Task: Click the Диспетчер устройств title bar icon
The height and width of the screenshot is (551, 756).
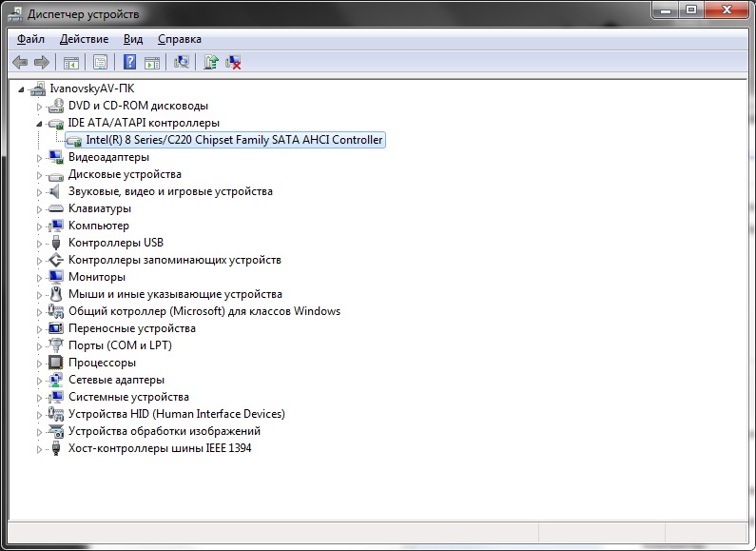Action: (x=15, y=14)
